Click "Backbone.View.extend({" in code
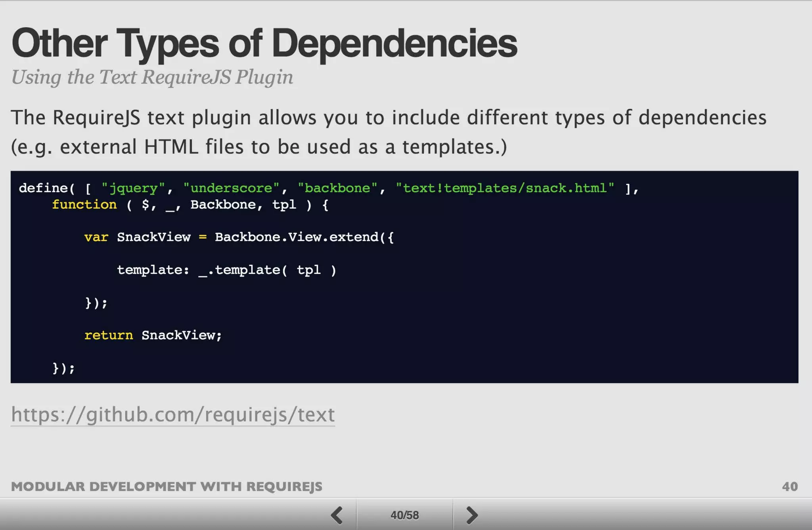The height and width of the screenshot is (530, 812). pos(304,237)
